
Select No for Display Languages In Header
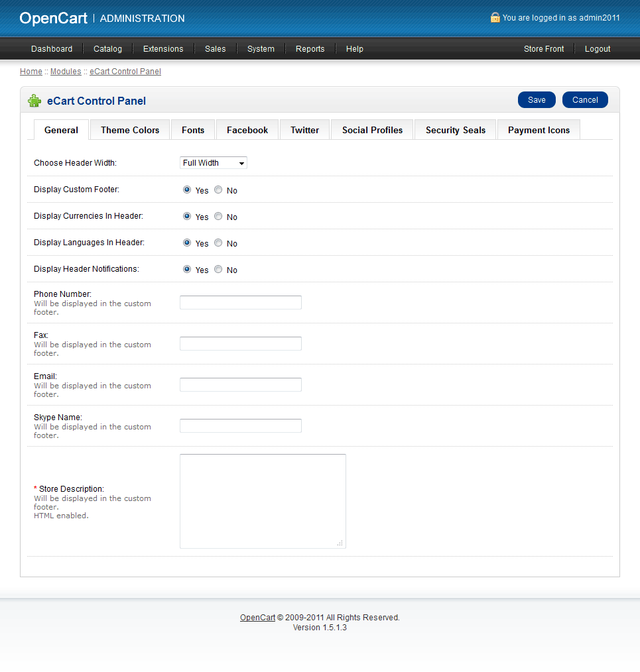click(x=218, y=243)
